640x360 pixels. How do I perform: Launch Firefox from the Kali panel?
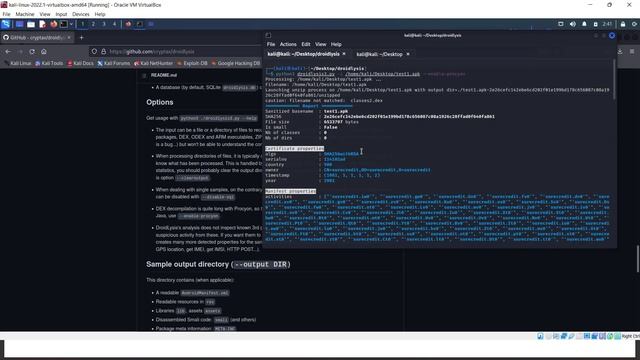(x=53, y=24)
